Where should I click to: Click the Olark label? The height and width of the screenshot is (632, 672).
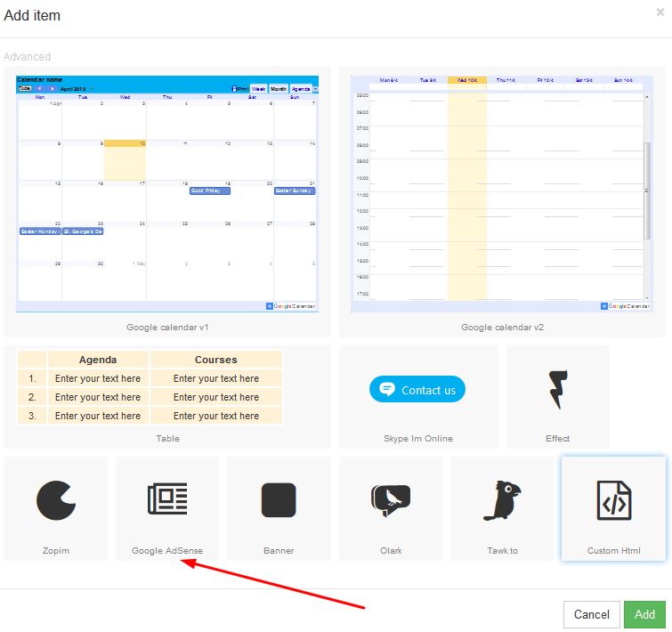coord(391,551)
